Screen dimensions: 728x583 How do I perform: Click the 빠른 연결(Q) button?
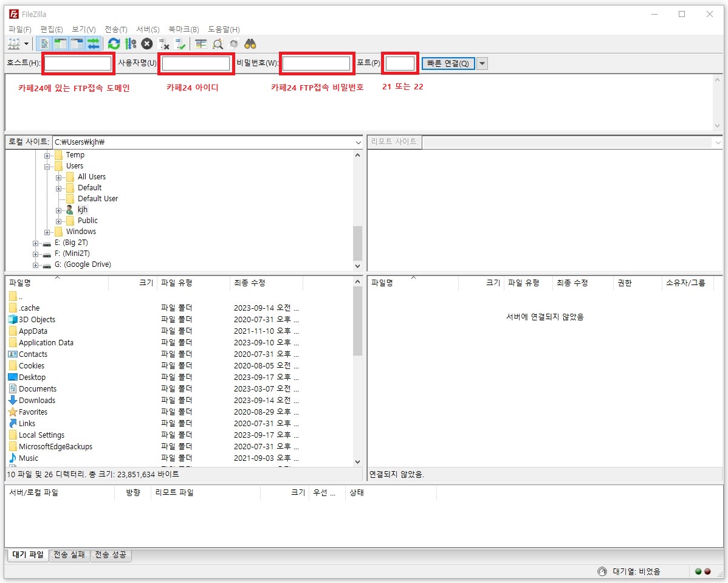click(448, 63)
